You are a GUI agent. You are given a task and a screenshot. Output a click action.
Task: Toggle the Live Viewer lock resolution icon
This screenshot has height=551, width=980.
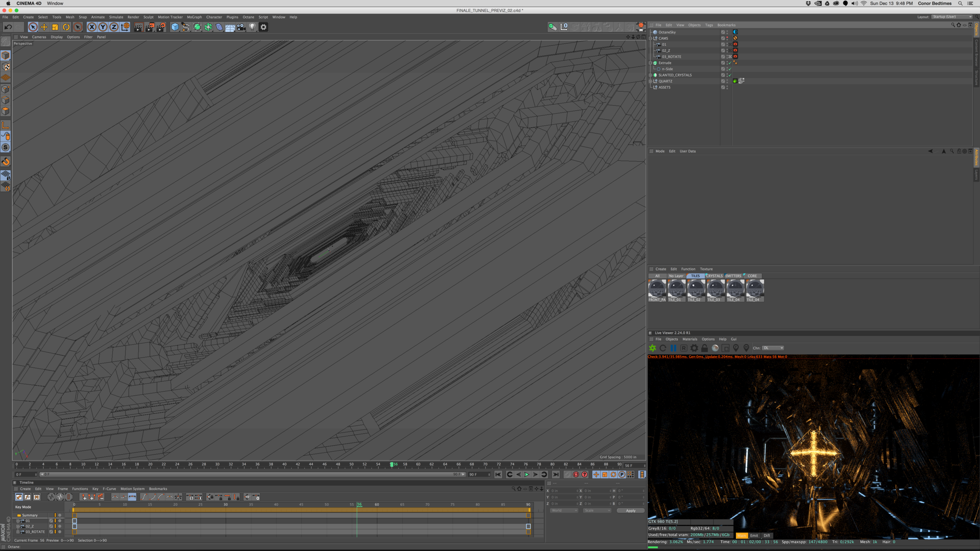pos(704,348)
